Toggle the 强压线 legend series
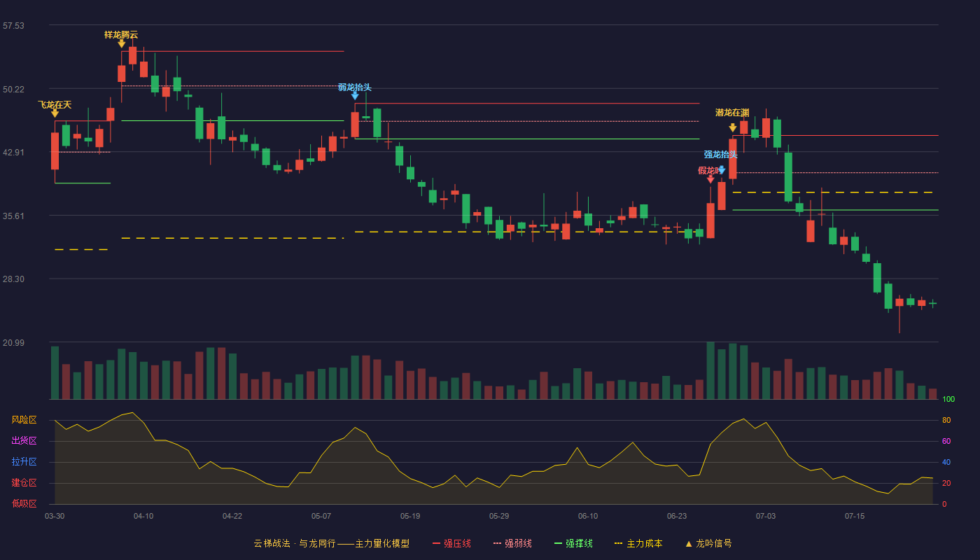Viewport: 980px width, 560px height. tap(451, 543)
